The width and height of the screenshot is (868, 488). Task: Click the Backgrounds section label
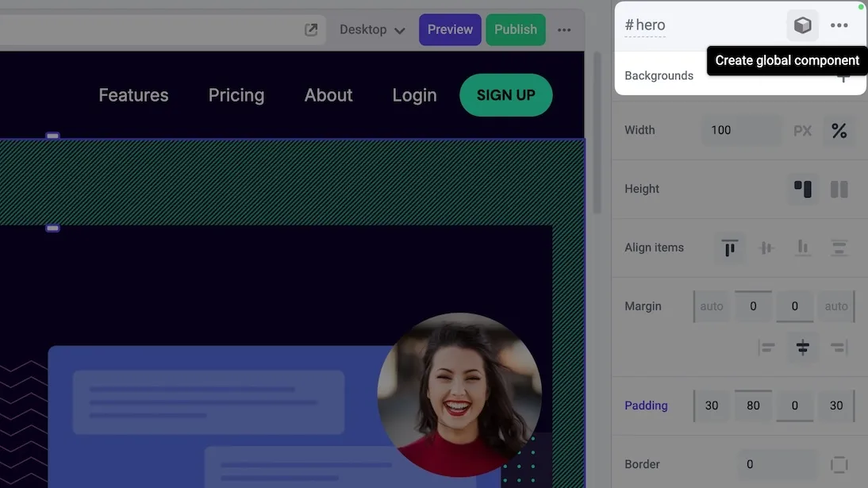click(659, 75)
